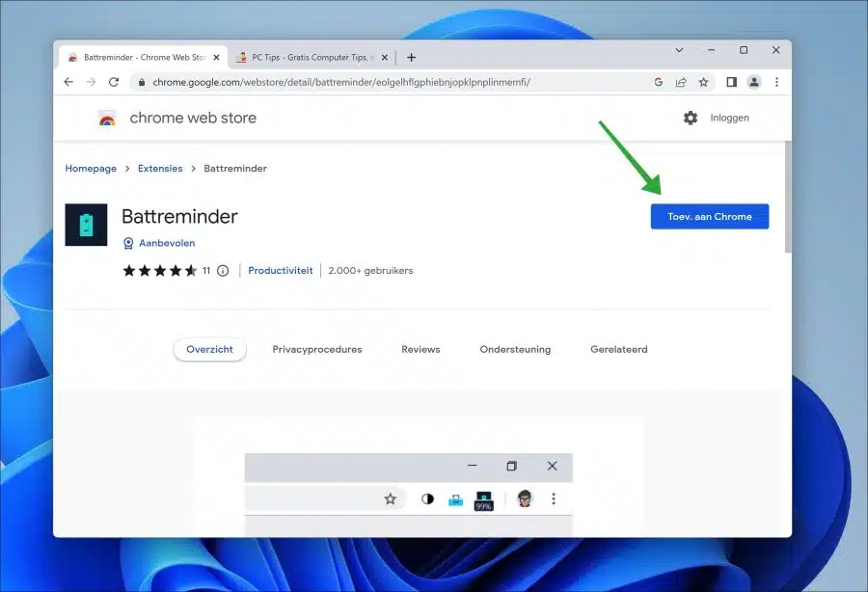Open the Chrome side panel icon
This screenshot has height=592, width=868.
coord(731,82)
